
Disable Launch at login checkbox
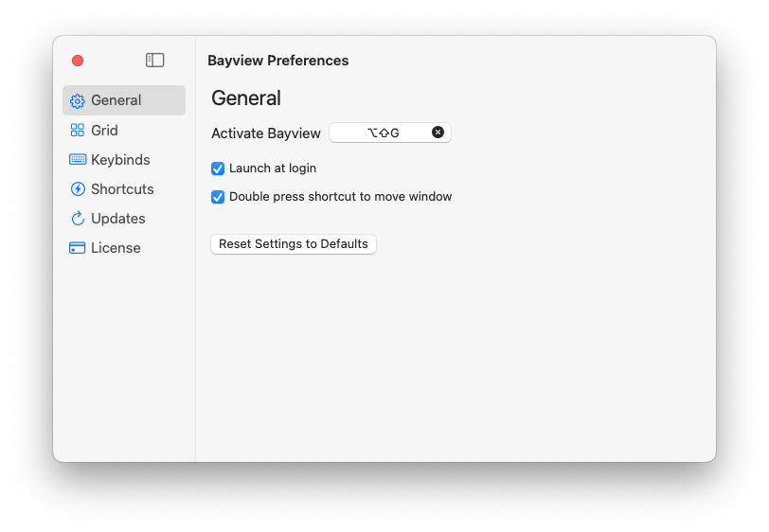coord(218,168)
